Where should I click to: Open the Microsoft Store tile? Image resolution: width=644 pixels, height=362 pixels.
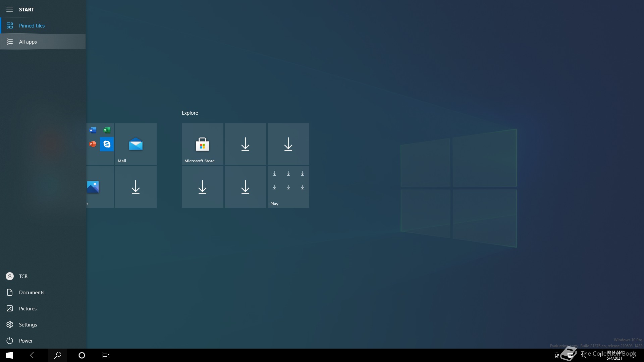(x=203, y=144)
